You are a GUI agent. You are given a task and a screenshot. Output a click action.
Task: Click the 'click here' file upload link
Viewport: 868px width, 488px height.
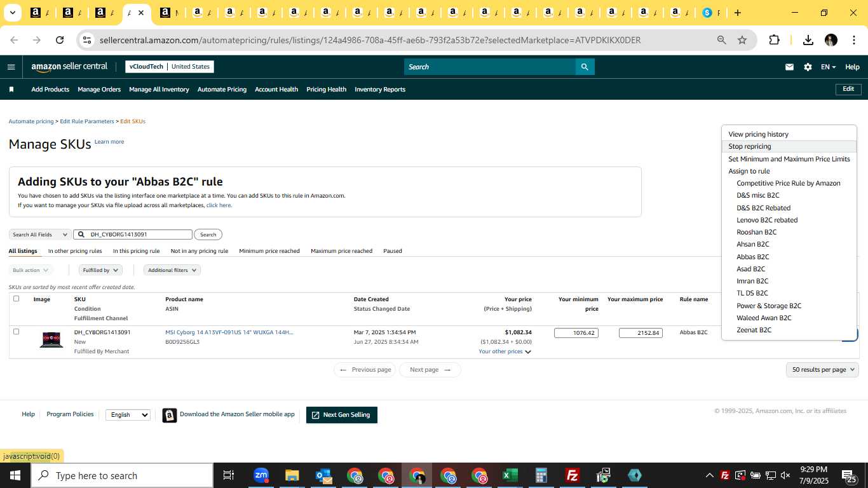pos(219,205)
